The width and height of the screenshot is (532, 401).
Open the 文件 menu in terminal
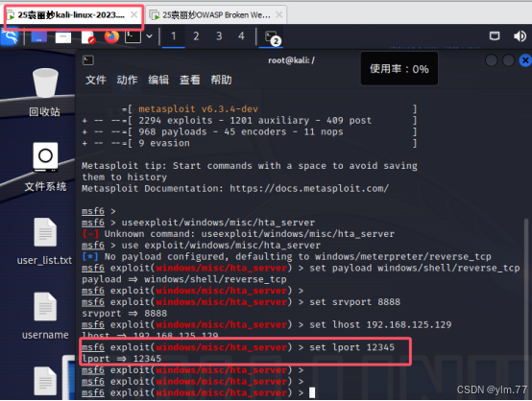96,80
